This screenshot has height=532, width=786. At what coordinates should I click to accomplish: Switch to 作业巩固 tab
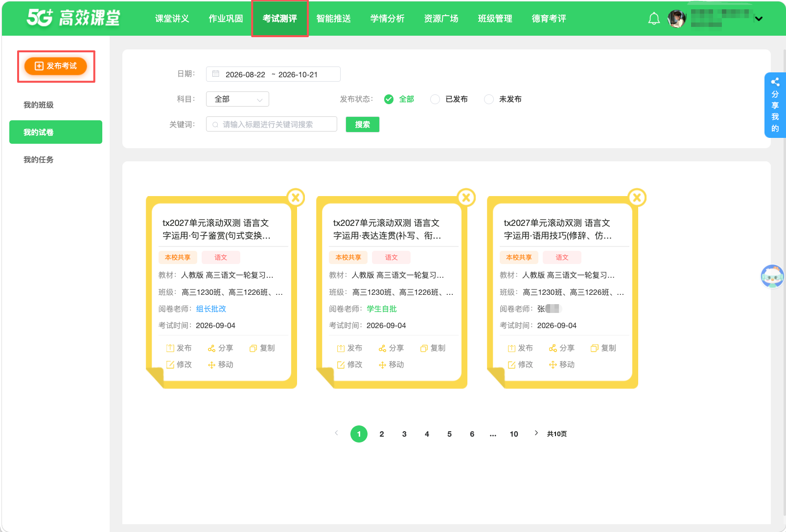pyautogui.click(x=226, y=19)
